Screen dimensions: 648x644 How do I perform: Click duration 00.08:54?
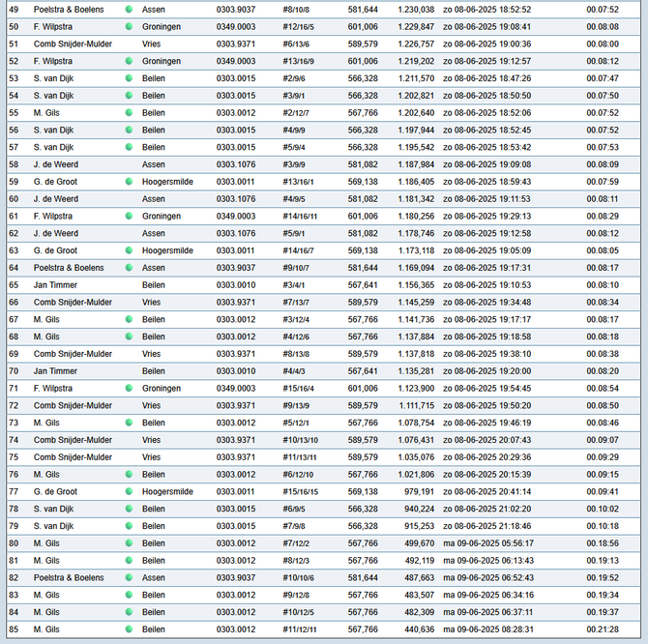603,389
